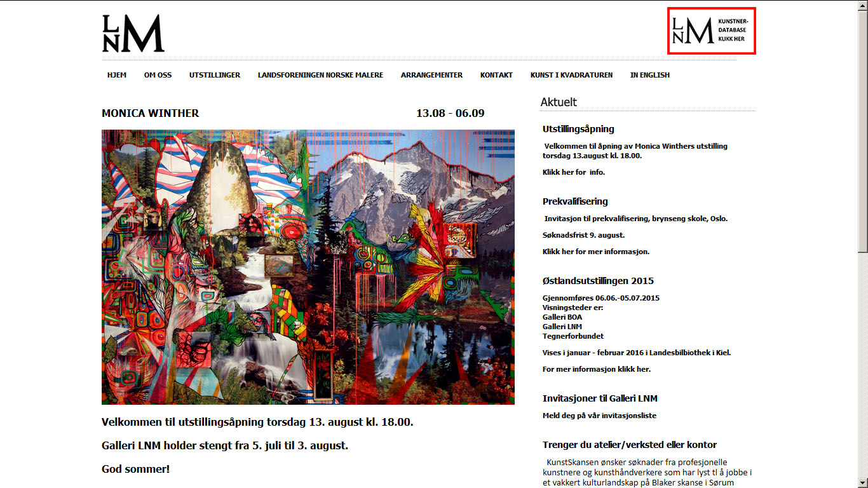This screenshot has width=868, height=488.
Task: Click the 'God sommer!' text
Action: pos(136,470)
